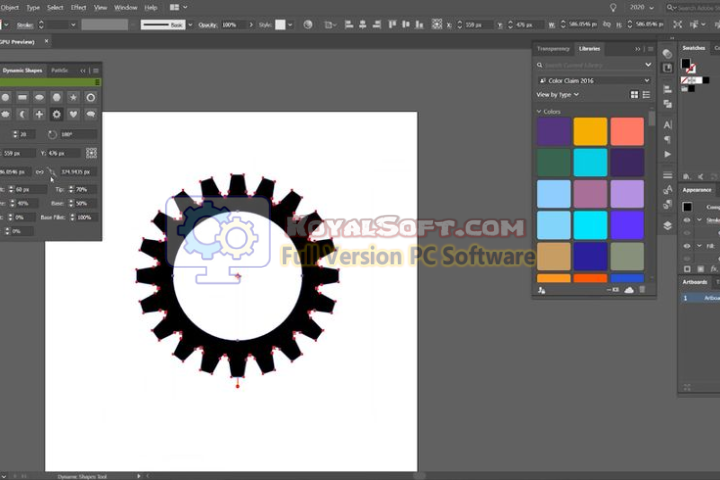The height and width of the screenshot is (480, 720).
Task: Select the crescent moon shape
Action: [x=22, y=114]
